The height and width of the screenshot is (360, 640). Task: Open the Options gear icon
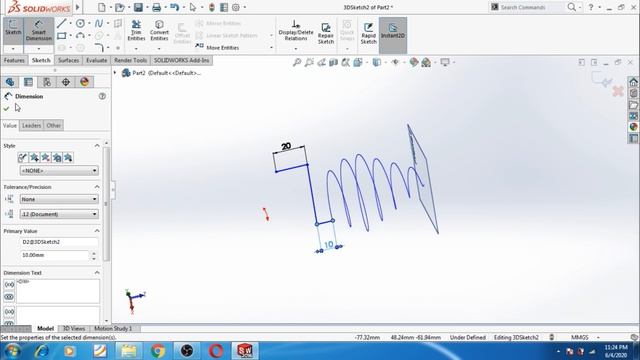coord(236,7)
